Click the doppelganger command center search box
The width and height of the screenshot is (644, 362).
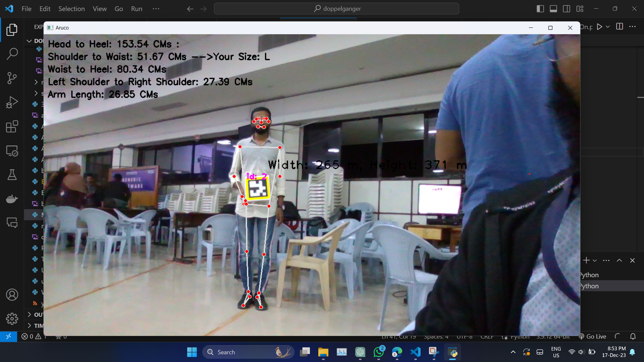[336, 9]
